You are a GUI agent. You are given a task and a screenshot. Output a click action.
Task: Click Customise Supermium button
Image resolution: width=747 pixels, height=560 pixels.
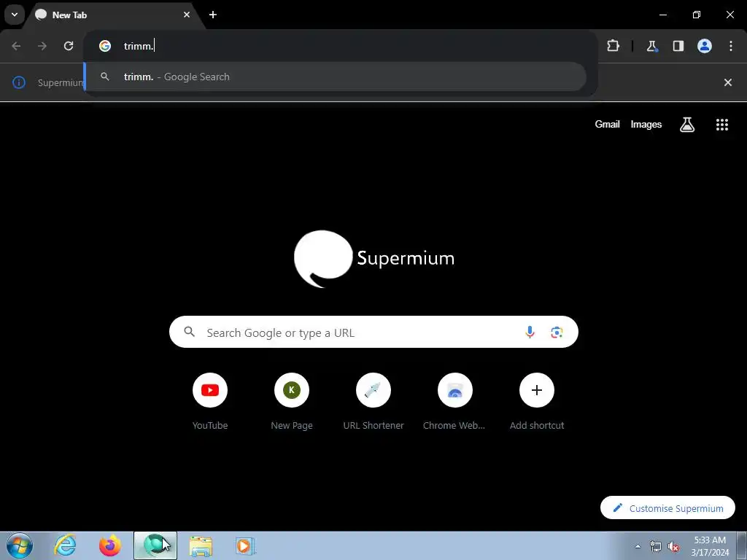click(x=668, y=508)
